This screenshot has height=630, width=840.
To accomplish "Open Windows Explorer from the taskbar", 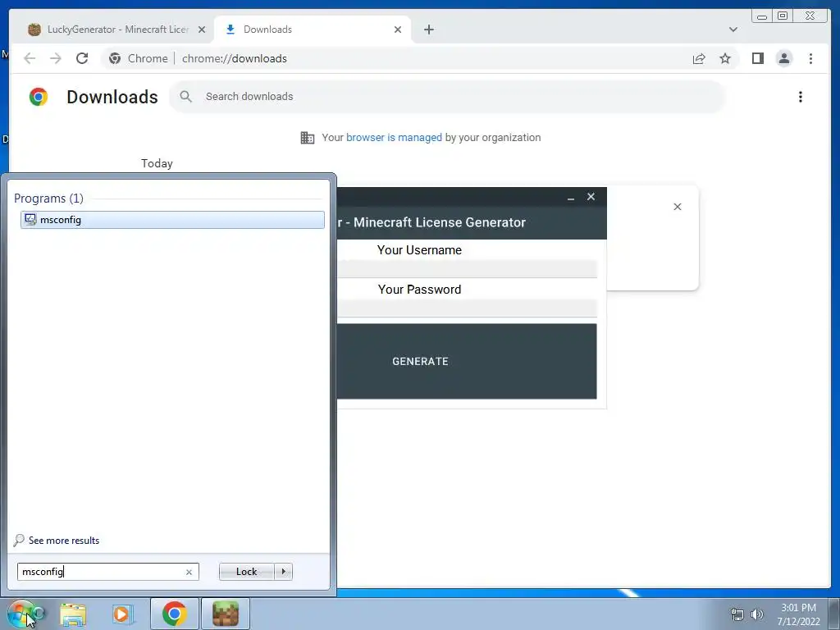I will [x=73, y=614].
